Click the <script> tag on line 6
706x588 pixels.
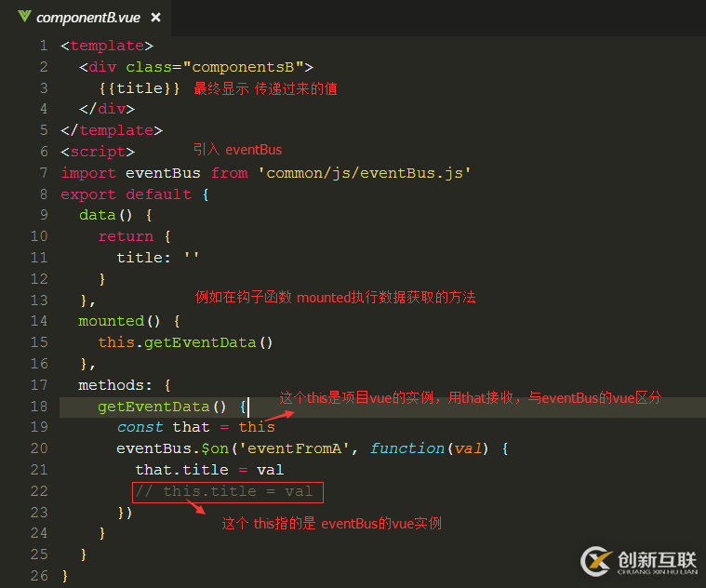[98, 152]
